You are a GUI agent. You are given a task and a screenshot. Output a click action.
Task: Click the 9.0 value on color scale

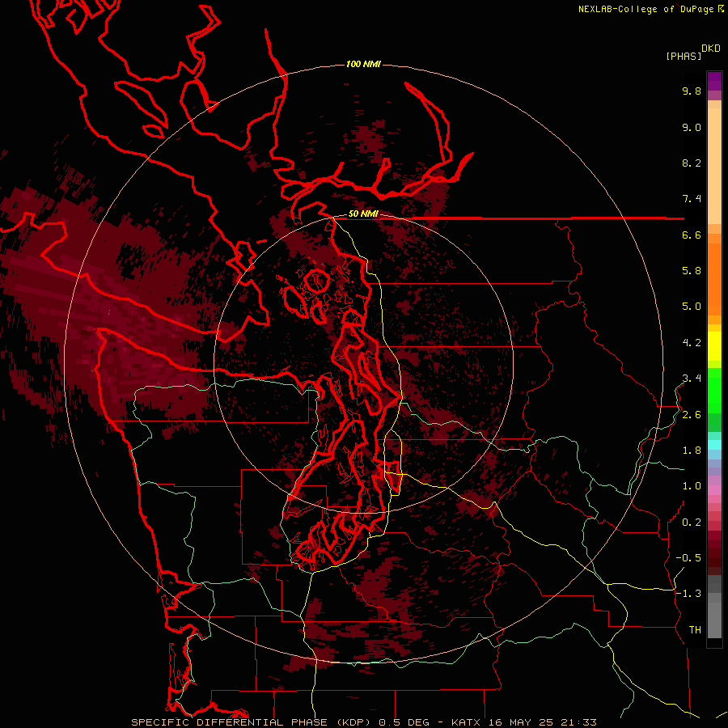pos(692,127)
